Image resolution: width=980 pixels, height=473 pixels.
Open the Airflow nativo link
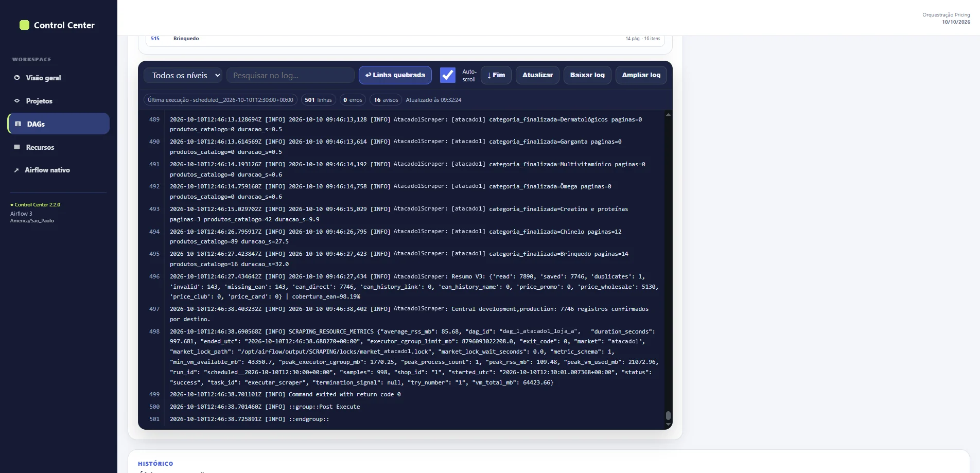click(59, 170)
